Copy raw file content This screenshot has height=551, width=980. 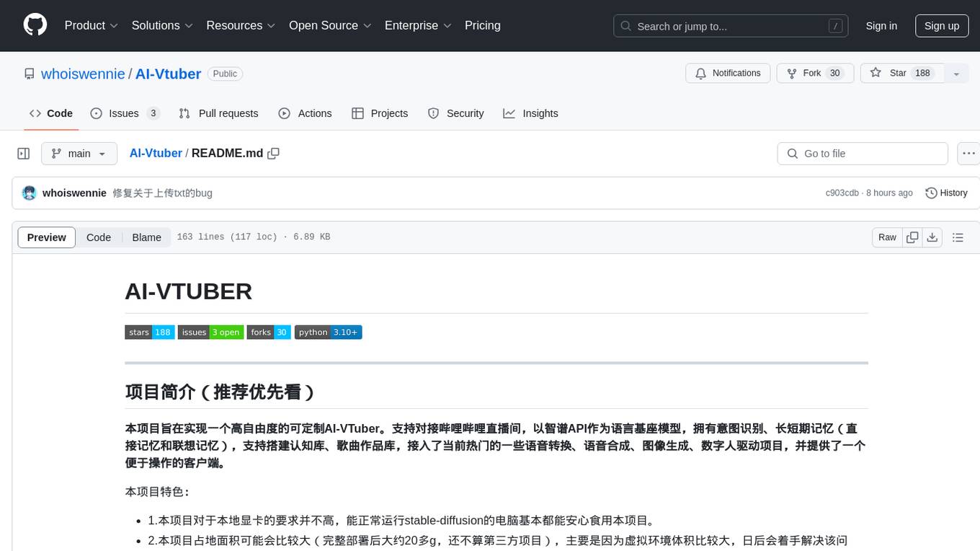913,237
